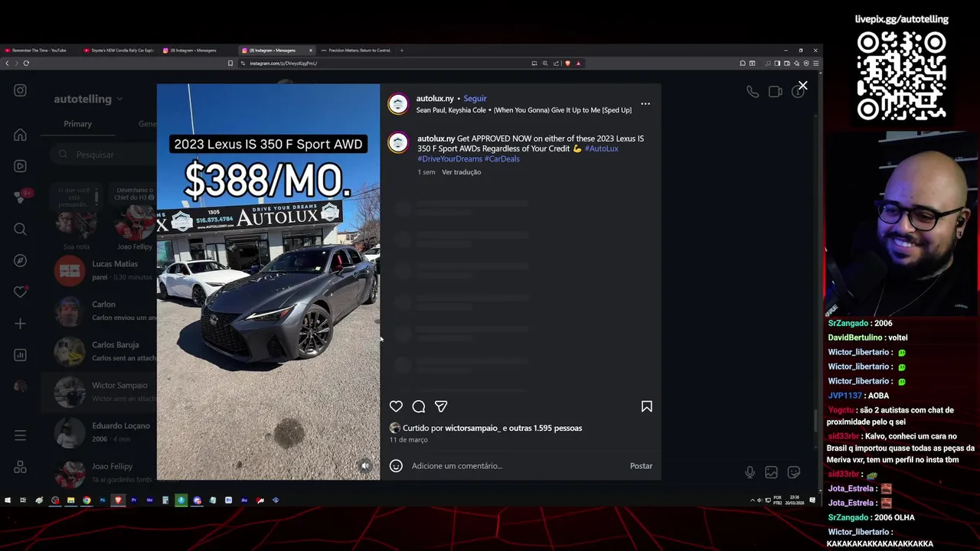
Task: Switch to Toyota's NEW Corolla Rally Car tab
Action: (x=119, y=51)
